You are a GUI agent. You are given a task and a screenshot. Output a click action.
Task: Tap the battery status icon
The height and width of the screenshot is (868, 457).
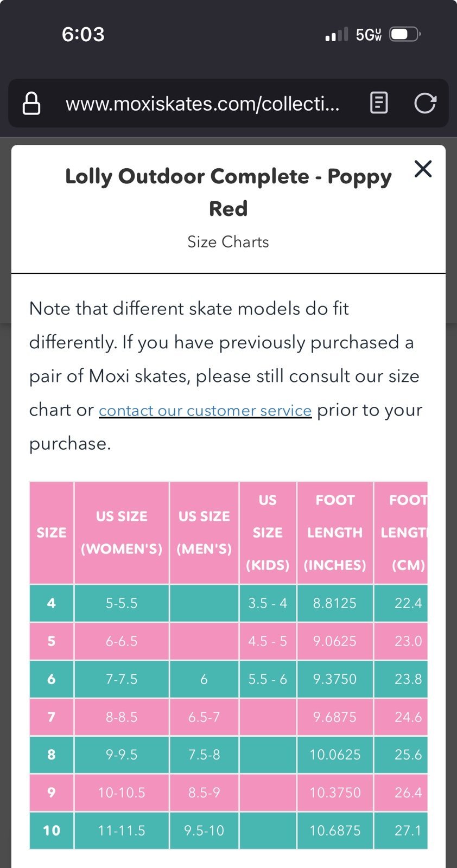click(x=405, y=34)
